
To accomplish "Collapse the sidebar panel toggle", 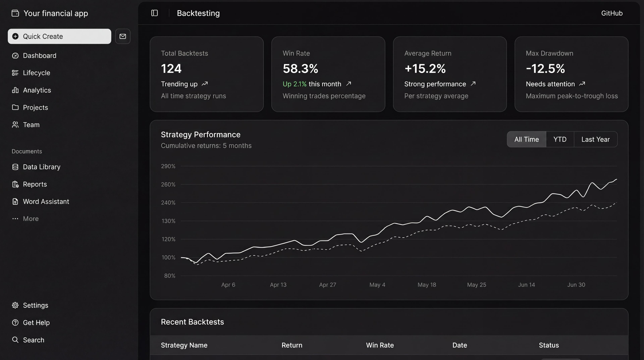I will pos(154,13).
